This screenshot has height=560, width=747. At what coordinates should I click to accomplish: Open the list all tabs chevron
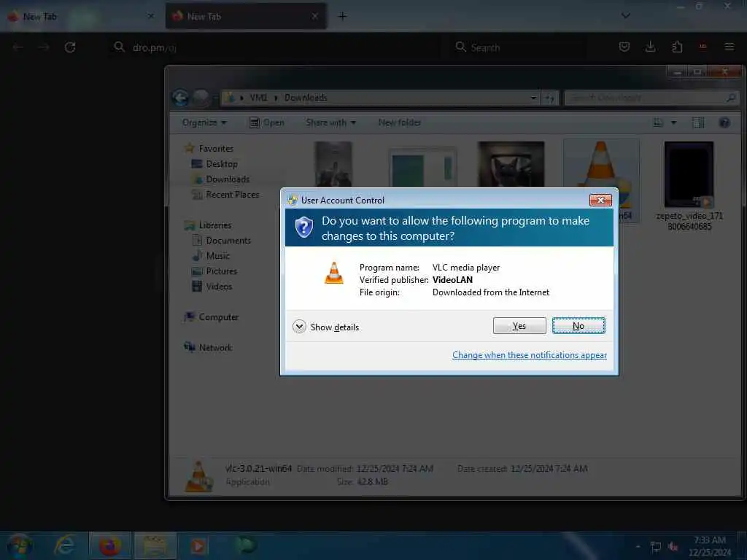[x=626, y=16]
